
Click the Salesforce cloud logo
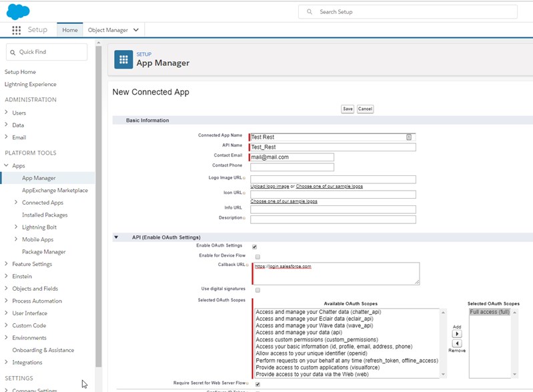(x=18, y=11)
